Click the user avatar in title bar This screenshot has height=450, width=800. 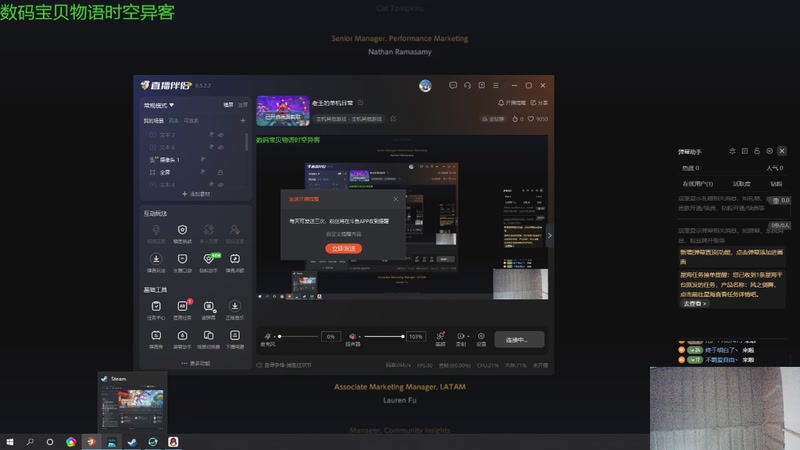425,86
